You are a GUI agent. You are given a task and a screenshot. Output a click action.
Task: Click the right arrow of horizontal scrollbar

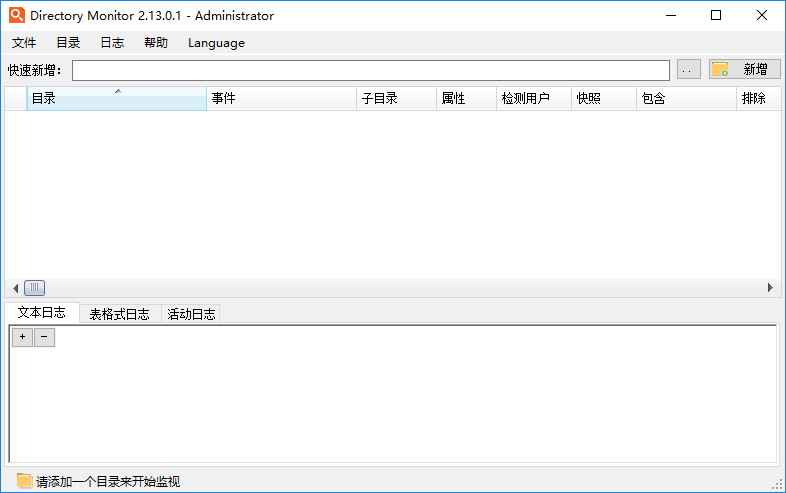click(x=770, y=288)
